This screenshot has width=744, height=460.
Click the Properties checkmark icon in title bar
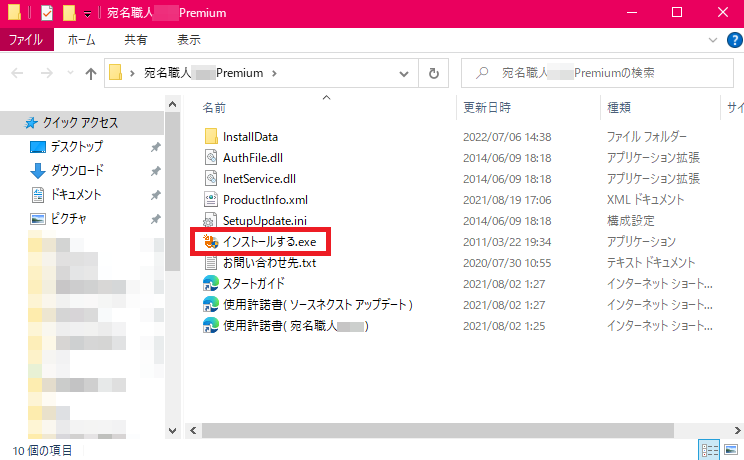click(x=46, y=13)
